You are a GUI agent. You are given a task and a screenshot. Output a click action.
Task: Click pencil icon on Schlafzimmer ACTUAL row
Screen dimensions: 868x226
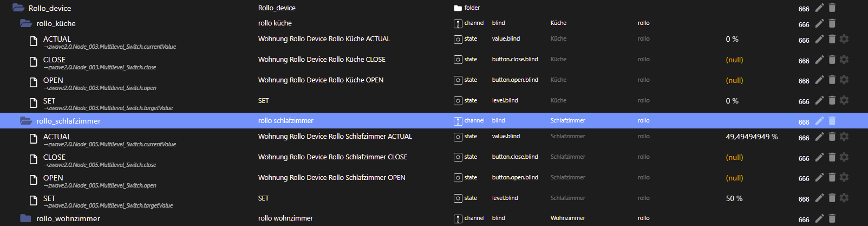819,137
